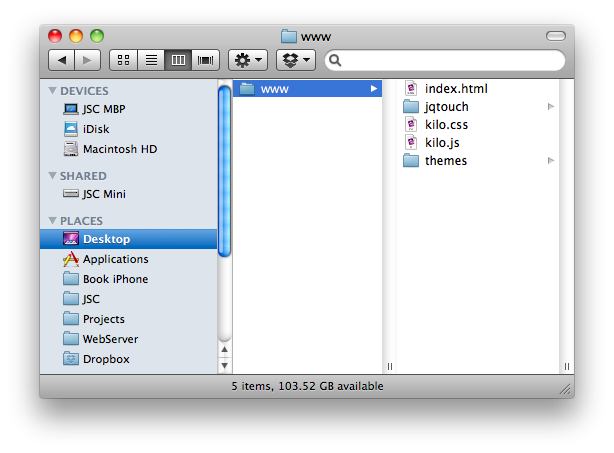This screenshot has width=614, height=453.
Task: Collapse the SHARED sidebar section
Action: [52, 176]
